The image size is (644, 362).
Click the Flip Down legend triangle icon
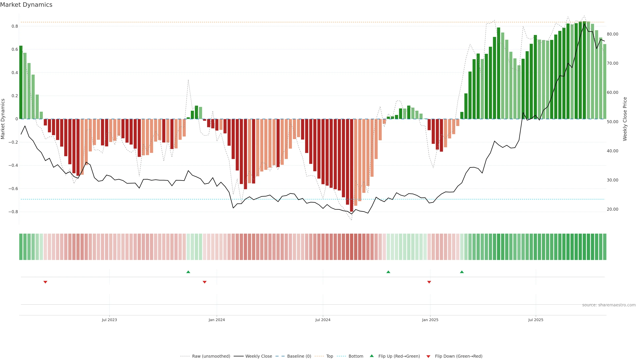pos(428,356)
